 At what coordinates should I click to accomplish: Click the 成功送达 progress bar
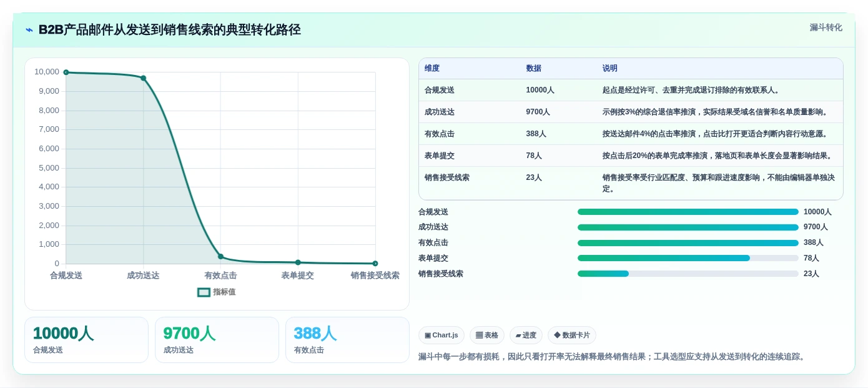pos(688,227)
